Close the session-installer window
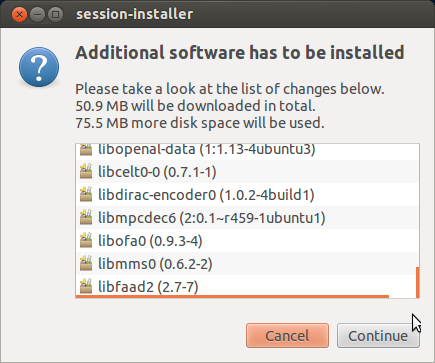 [19, 15]
